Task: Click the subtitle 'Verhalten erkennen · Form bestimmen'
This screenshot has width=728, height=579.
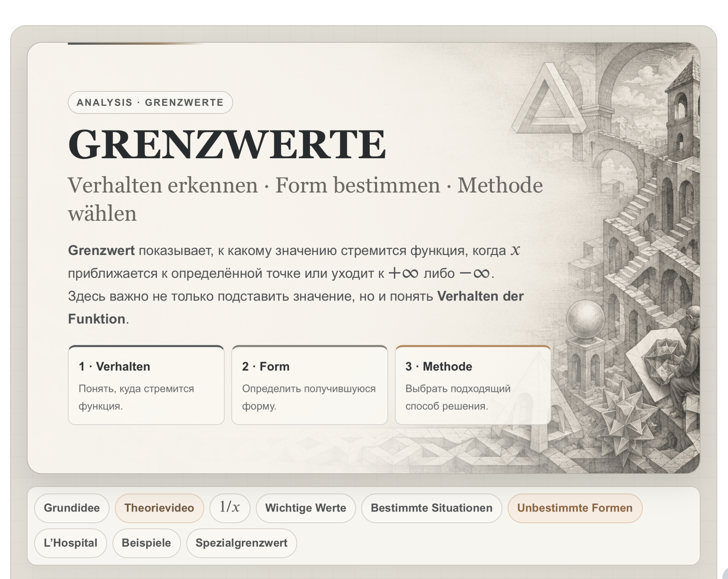Action: click(254, 185)
